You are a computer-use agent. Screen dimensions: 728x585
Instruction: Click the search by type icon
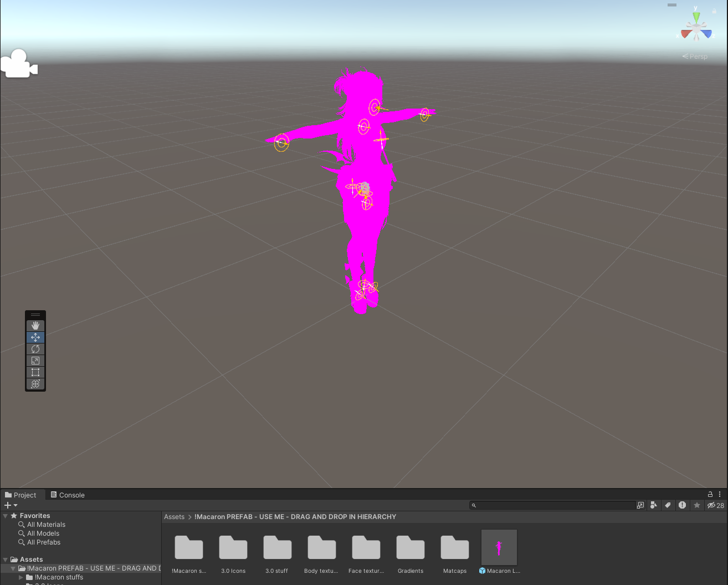click(x=654, y=505)
